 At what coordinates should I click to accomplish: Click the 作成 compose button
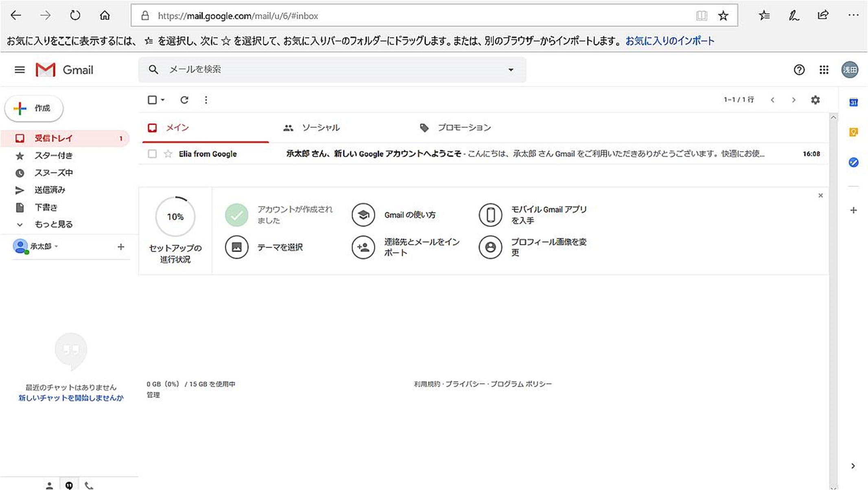coord(34,108)
